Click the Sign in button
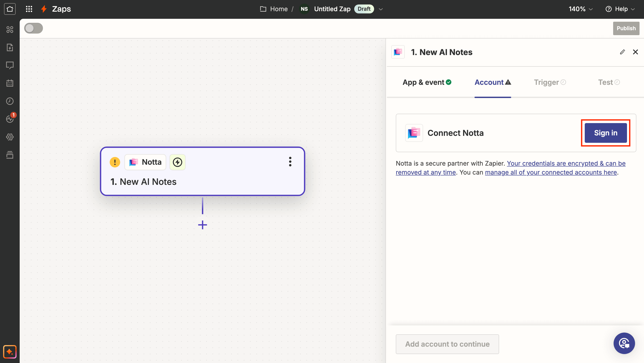Image resolution: width=644 pixels, height=363 pixels. [x=606, y=133]
